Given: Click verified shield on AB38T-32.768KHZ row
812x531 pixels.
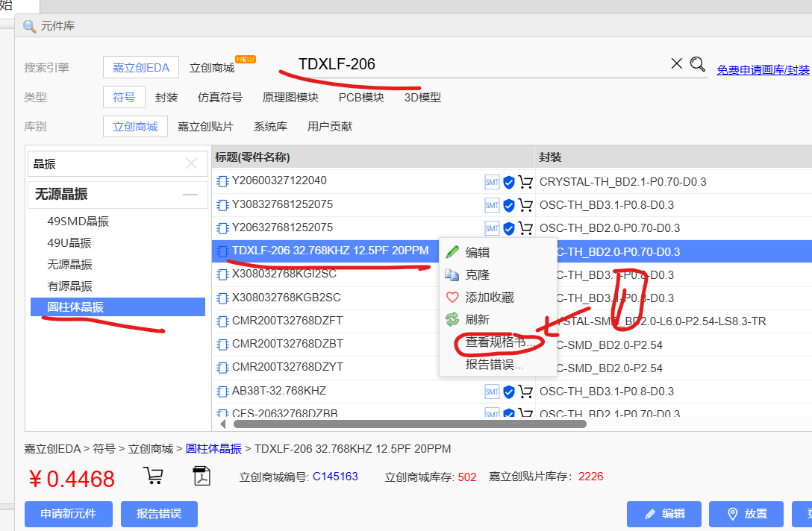Looking at the screenshot, I should coord(509,392).
